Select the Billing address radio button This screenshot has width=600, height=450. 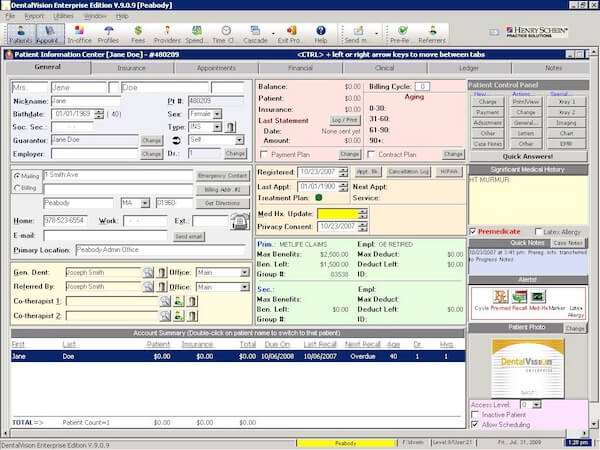17,188
